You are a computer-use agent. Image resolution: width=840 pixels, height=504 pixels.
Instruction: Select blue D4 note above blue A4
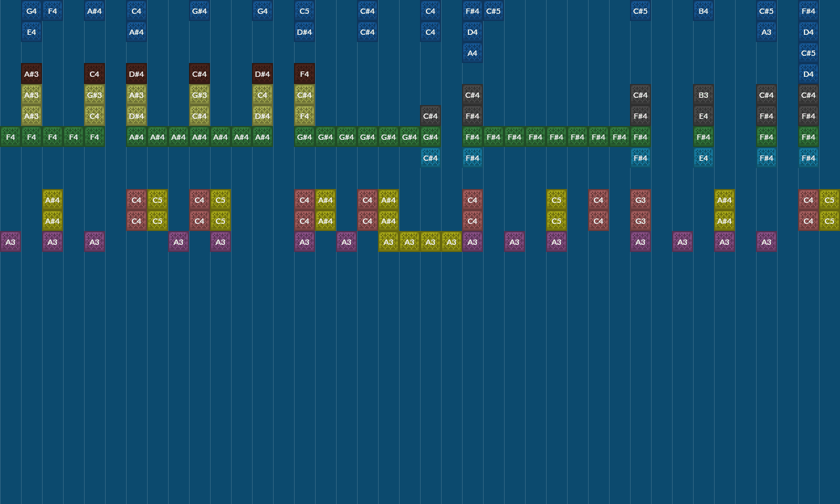[472, 31]
